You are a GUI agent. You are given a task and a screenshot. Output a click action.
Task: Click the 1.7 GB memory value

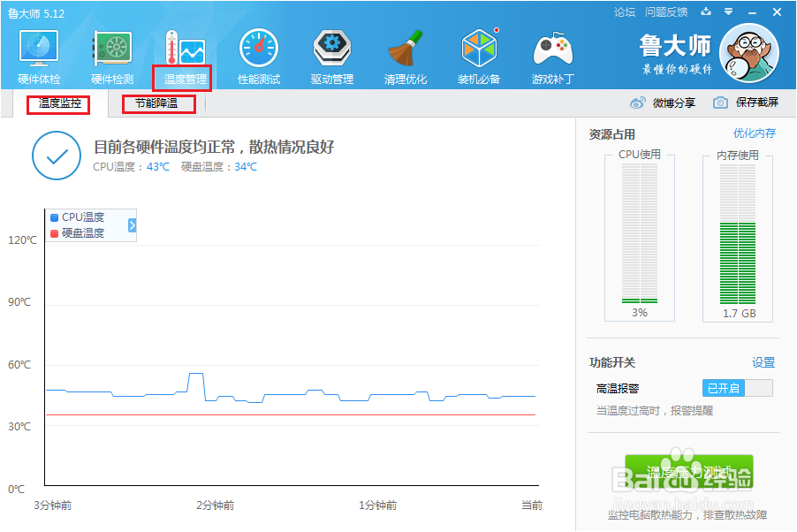(740, 314)
